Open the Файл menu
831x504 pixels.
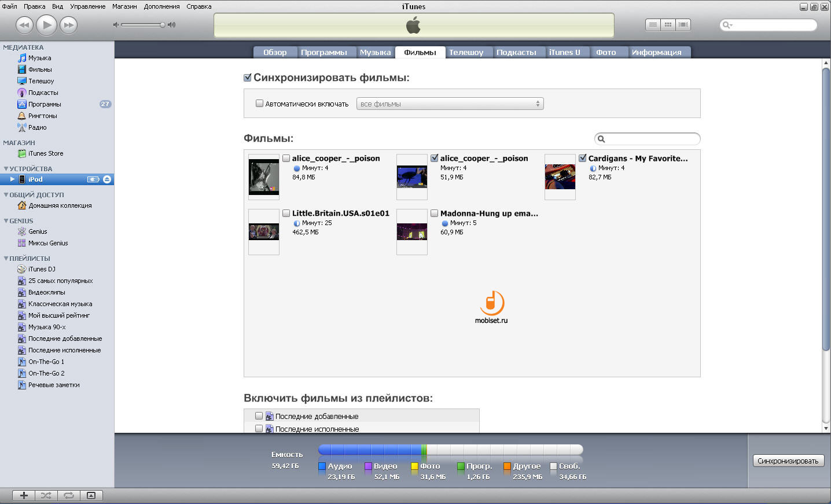pos(9,6)
